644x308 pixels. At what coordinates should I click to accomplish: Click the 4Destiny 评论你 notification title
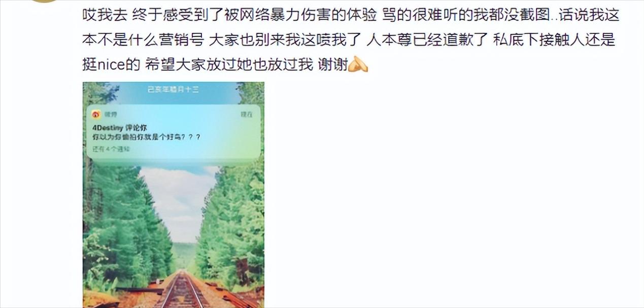pos(120,128)
